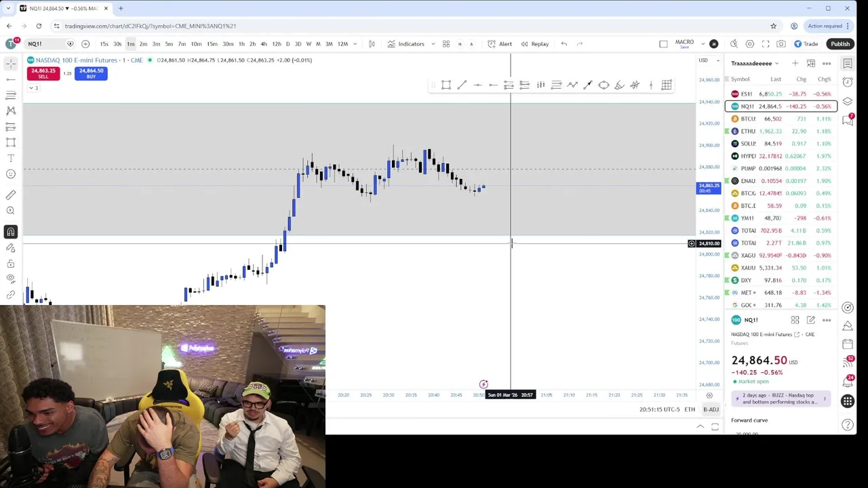Select the grid tool in favorites bar
This screenshot has height=488, width=868.
click(667, 85)
